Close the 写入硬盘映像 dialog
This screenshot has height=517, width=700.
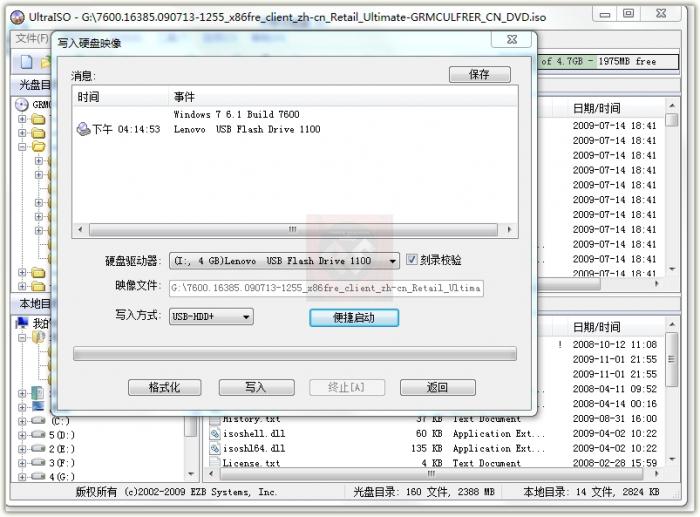(x=512, y=39)
